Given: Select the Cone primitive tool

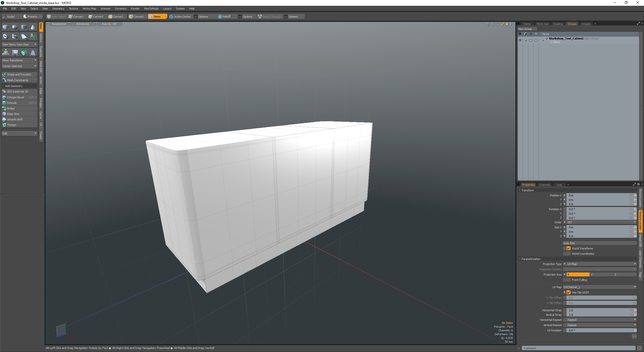Looking at the screenshot, I should [x=33, y=27].
